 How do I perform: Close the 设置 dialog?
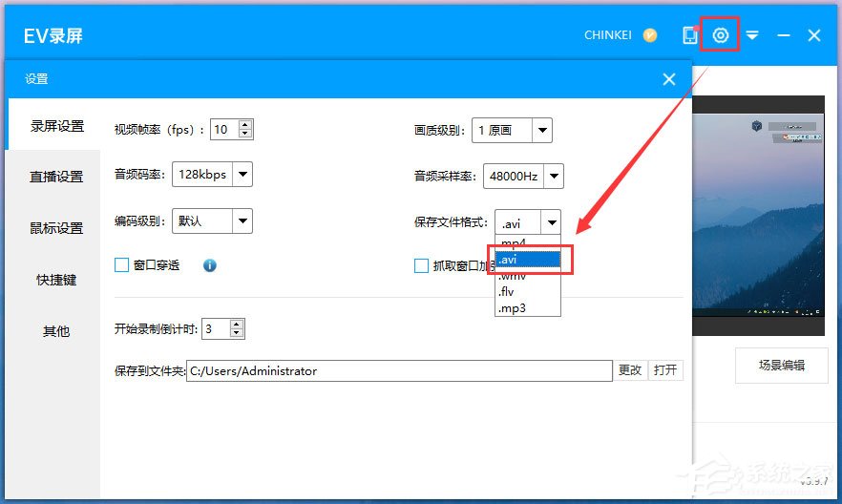[x=669, y=79]
